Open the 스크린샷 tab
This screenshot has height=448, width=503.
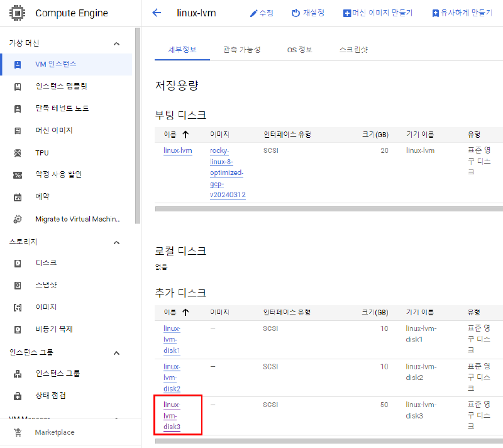click(353, 50)
